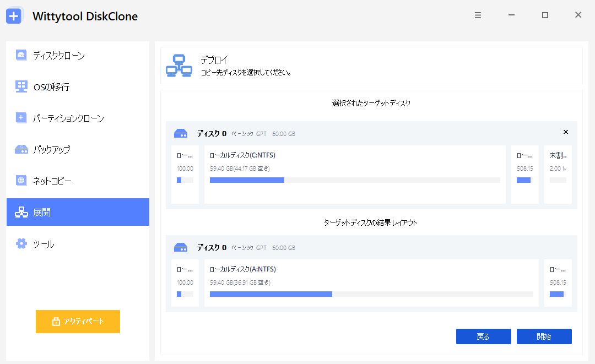Click the OSの移行 sidebar icon
The width and height of the screenshot is (595, 364).
(x=21, y=86)
